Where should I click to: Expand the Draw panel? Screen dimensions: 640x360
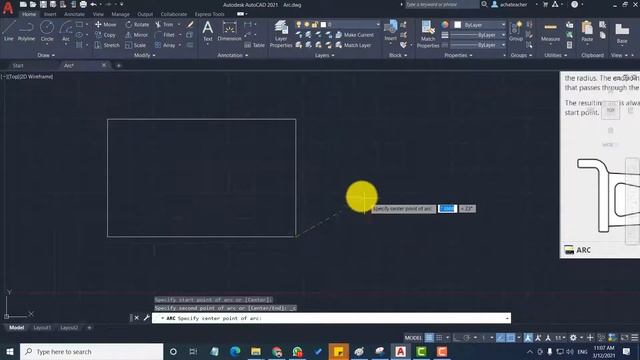[46, 55]
